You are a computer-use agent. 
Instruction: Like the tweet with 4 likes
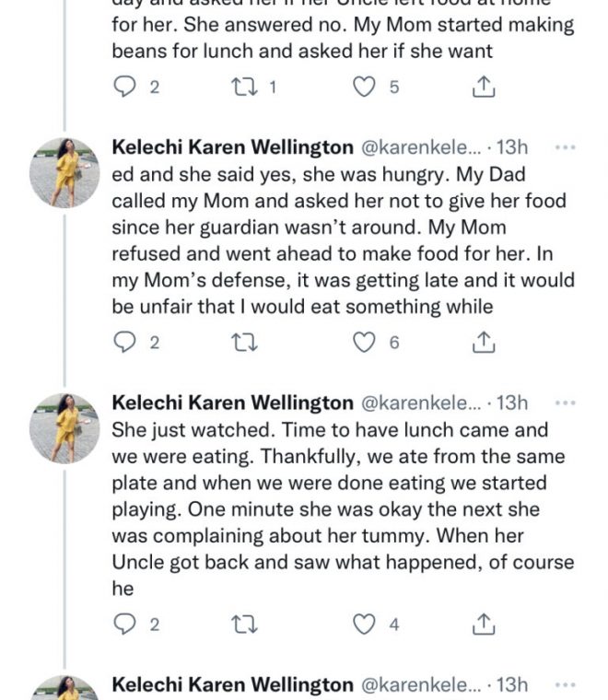coord(366,624)
